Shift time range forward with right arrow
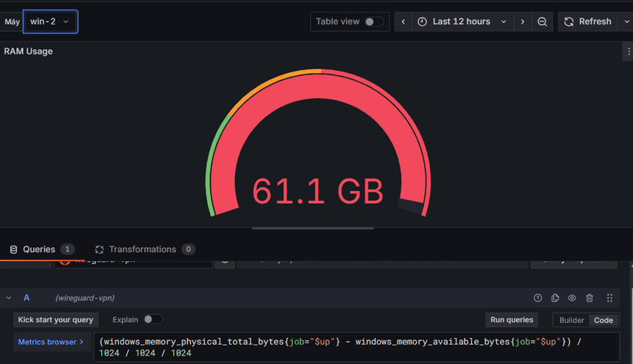The height and width of the screenshot is (364, 633). point(523,21)
